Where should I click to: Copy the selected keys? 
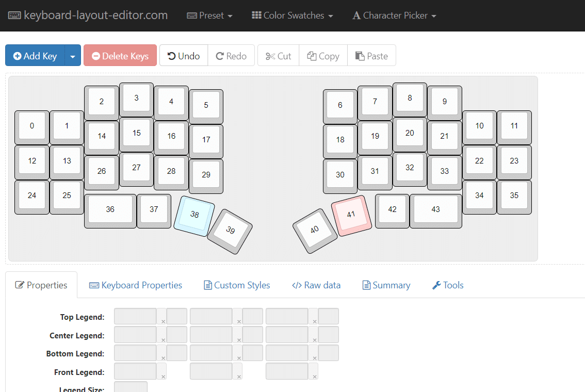323,56
